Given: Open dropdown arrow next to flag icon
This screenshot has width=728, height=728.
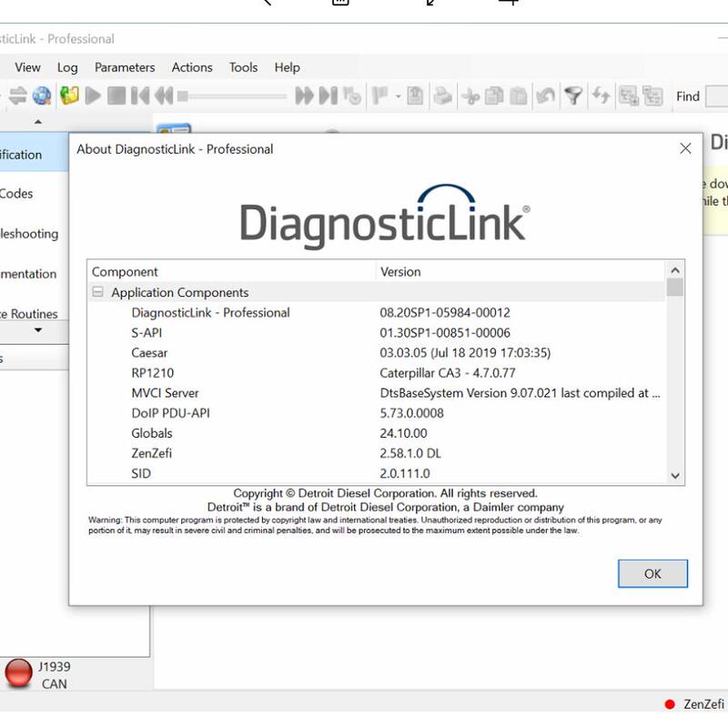Looking at the screenshot, I should tap(398, 96).
